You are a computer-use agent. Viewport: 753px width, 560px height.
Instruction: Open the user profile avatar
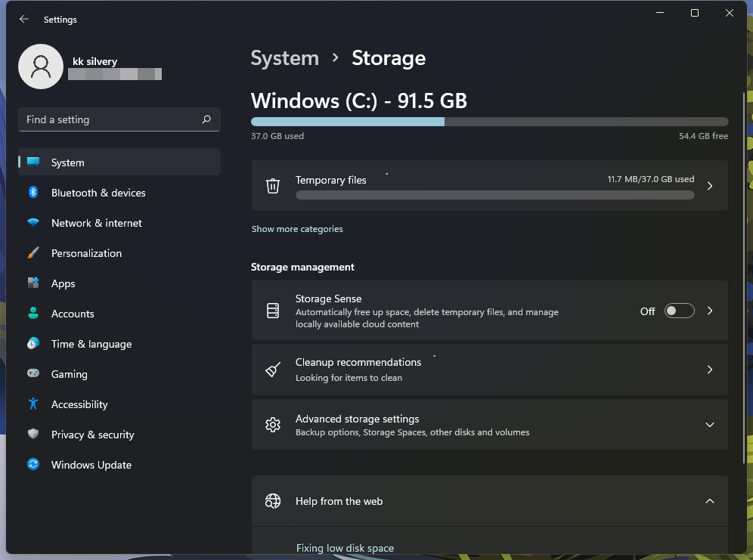(41, 67)
